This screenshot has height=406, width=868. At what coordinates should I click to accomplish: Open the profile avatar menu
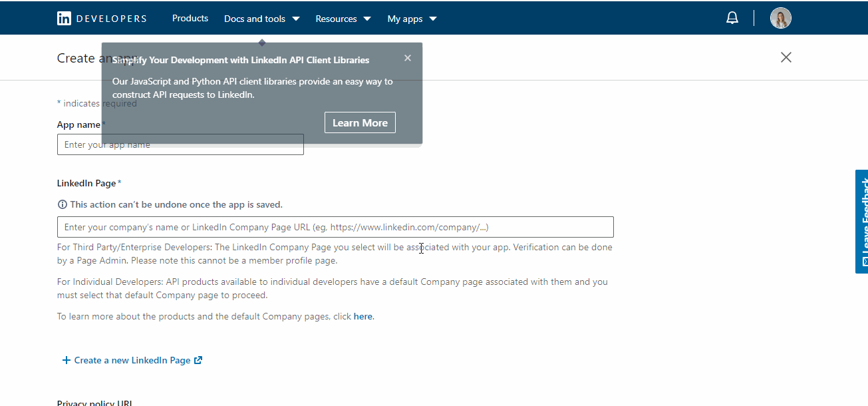coord(781,18)
